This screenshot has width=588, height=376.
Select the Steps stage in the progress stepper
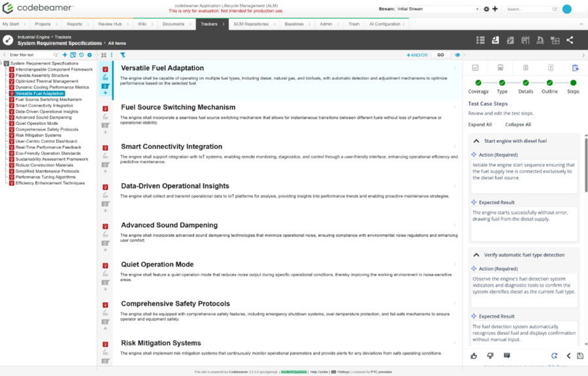coord(573,83)
